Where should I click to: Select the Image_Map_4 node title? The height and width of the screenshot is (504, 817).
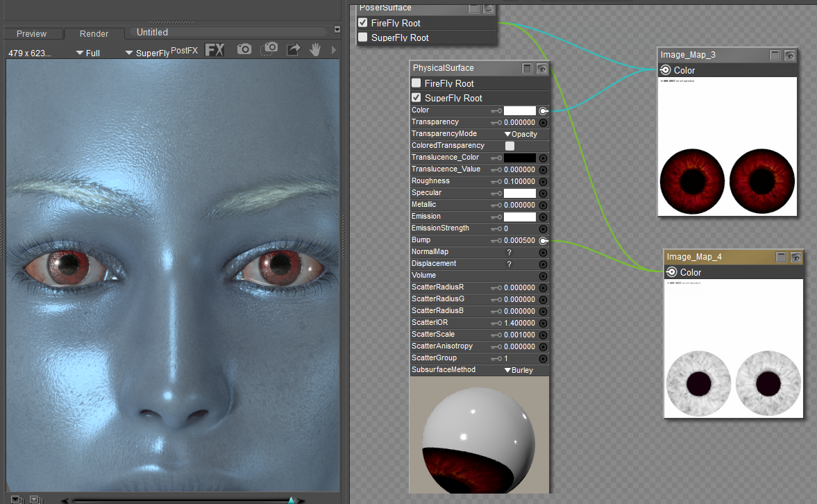694,257
